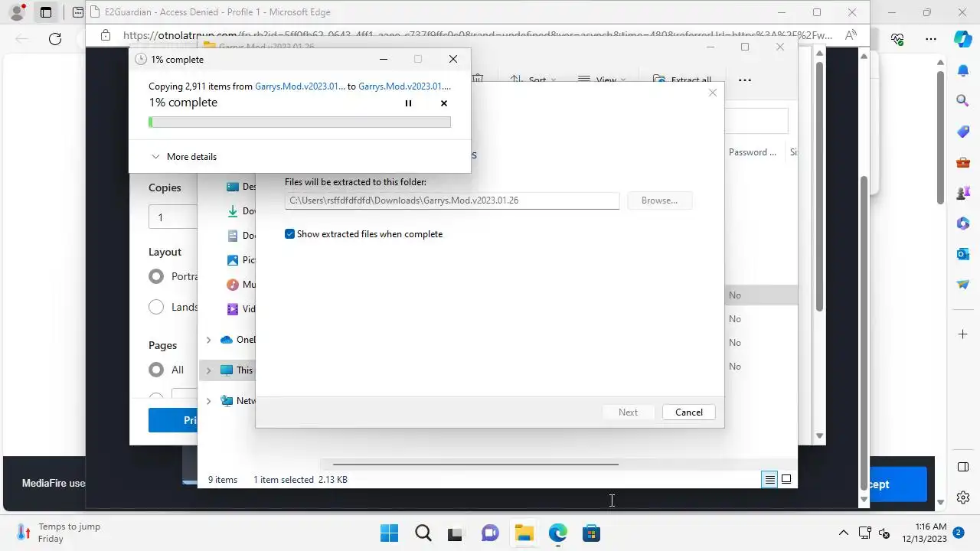Image resolution: width=980 pixels, height=551 pixels.
Task: Click the Next button in extract wizard
Action: (x=628, y=412)
